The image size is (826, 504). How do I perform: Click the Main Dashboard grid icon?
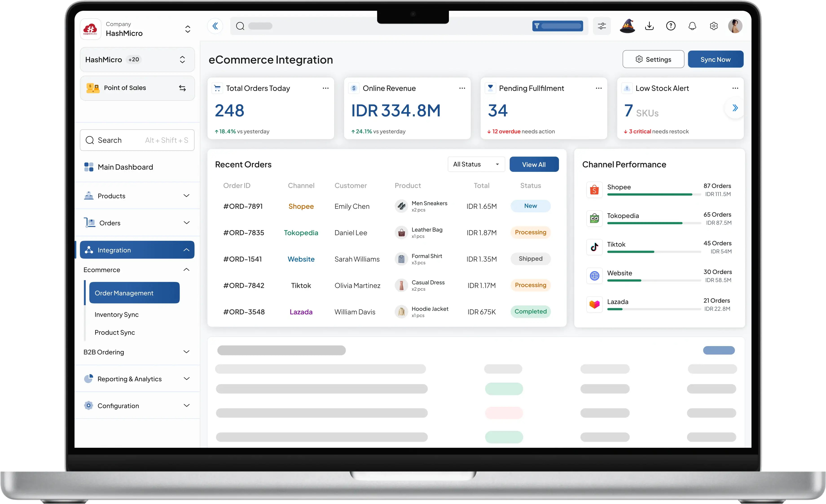[x=89, y=167]
